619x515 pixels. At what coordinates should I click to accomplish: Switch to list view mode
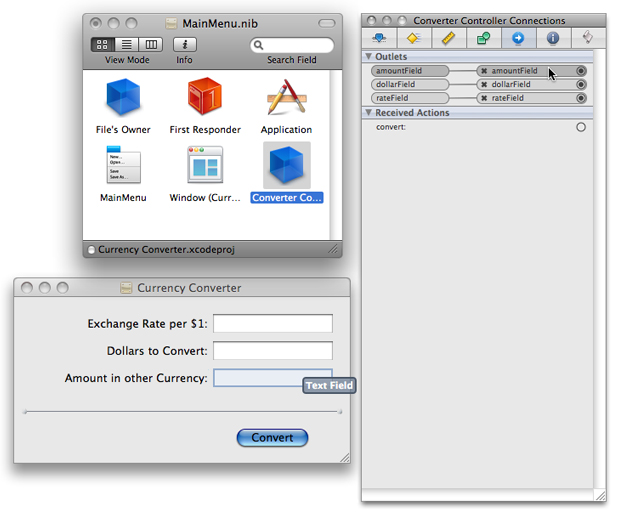(127, 45)
